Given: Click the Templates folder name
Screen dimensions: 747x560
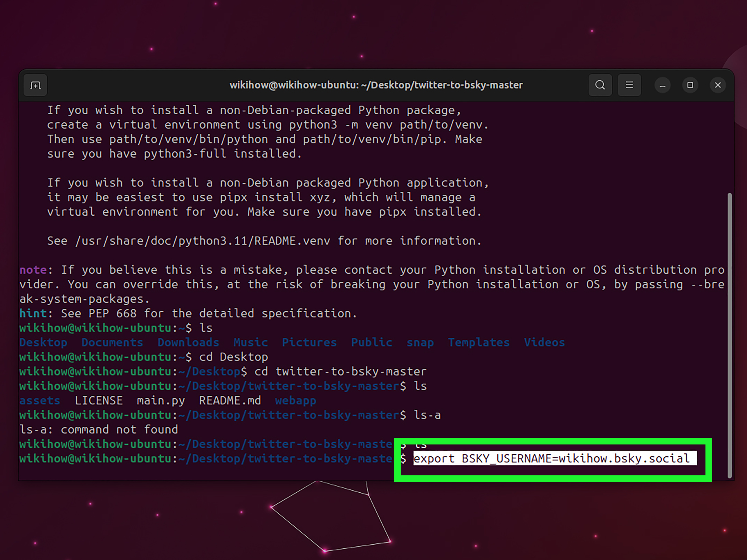Looking at the screenshot, I should coord(479,342).
